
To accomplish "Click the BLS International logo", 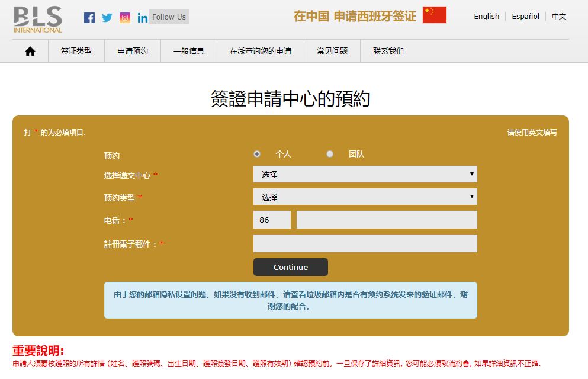I will coord(38,19).
